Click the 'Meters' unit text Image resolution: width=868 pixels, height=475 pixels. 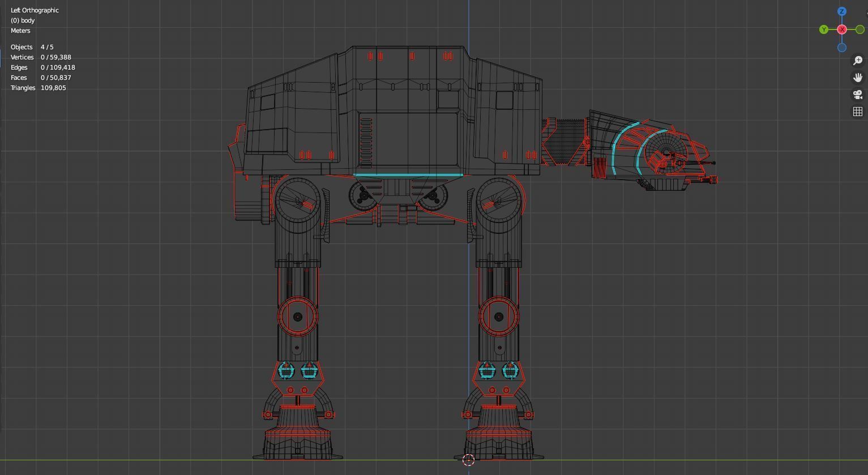coord(20,31)
